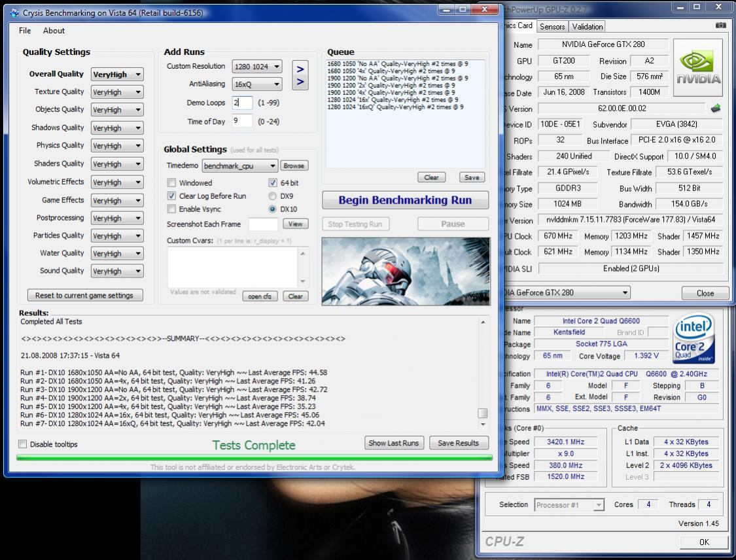Open the Game Effects dropdown
Image resolution: width=736 pixels, height=560 pixels.
click(x=117, y=200)
